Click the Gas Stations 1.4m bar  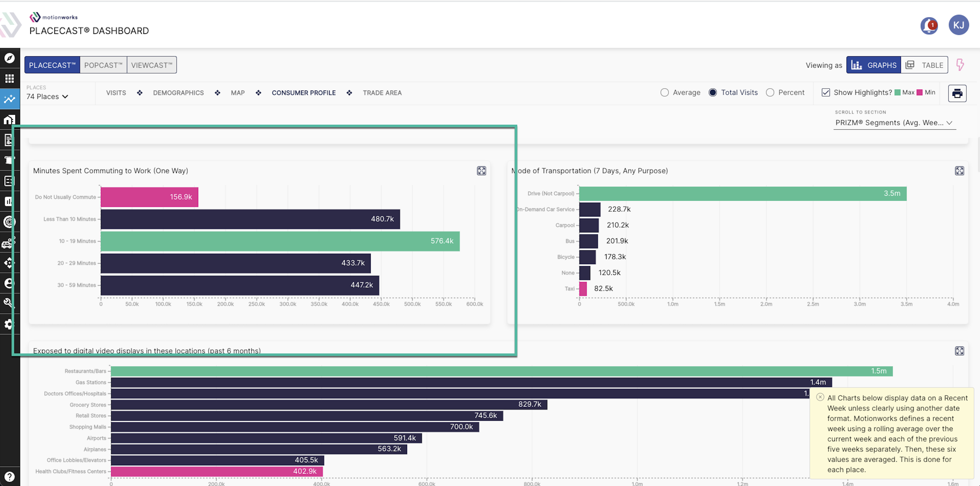(x=471, y=382)
